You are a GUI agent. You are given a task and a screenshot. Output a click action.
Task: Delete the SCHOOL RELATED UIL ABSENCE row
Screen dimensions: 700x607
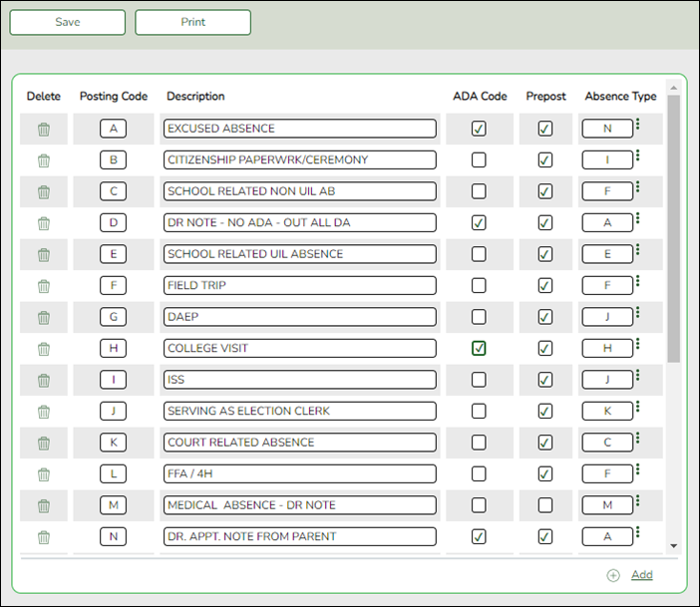[44, 255]
